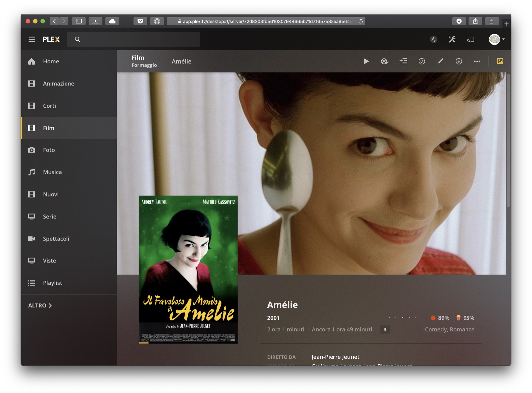The width and height of the screenshot is (532, 393).
Task: Open the Activity monitor icon
Action: tap(433, 39)
